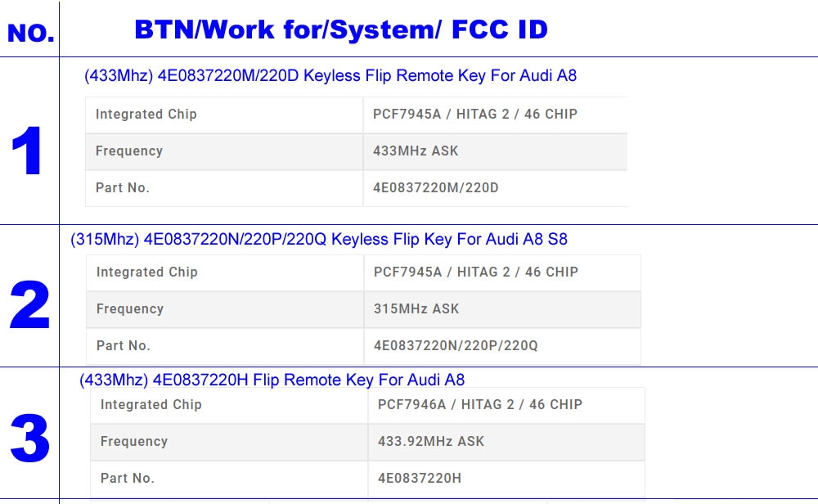The image size is (818, 504).
Task: Click Part No. value cell "4E0837220H"
Action: pos(420,479)
